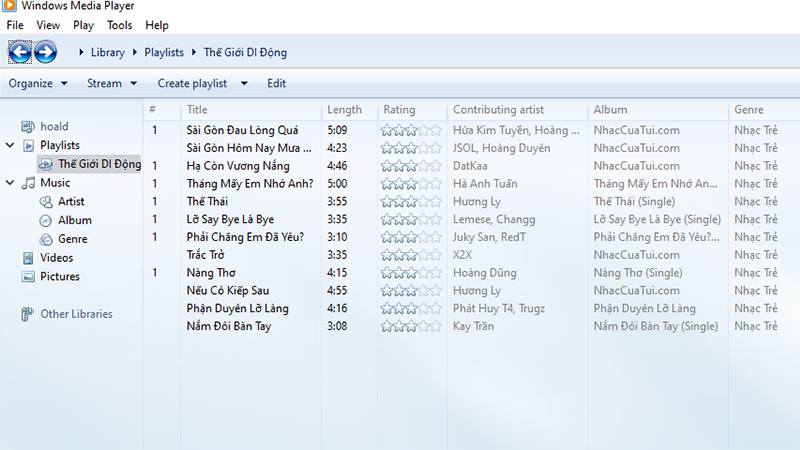Image resolution: width=800 pixels, height=450 pixels.
Task: Select song Phận Duyên Lỡ Làng
Action: (237, 308)
